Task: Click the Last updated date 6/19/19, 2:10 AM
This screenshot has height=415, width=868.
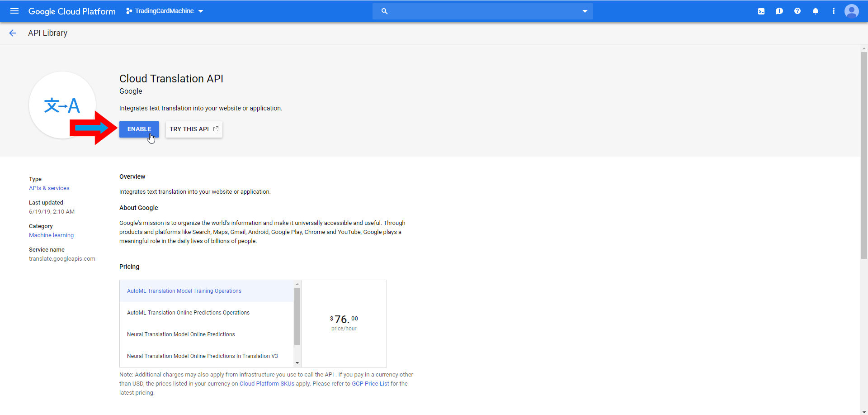Action: 52,212
